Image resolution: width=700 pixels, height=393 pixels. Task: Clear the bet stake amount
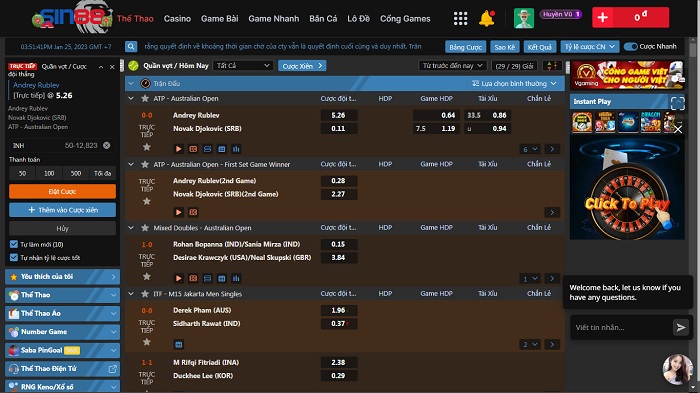tap(107, 145)
